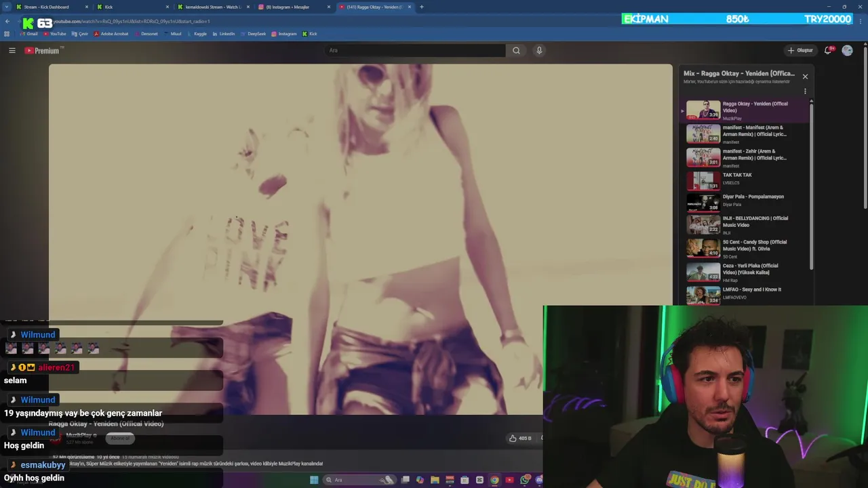Click the page vertical scrollbar

pyautogui.click(x=865, y=126)
